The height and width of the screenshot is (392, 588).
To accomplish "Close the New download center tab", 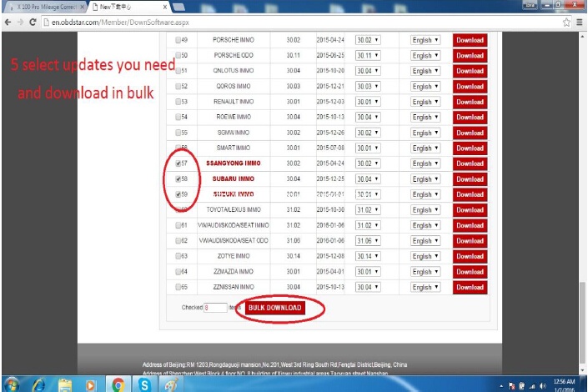I will point(164,7).
